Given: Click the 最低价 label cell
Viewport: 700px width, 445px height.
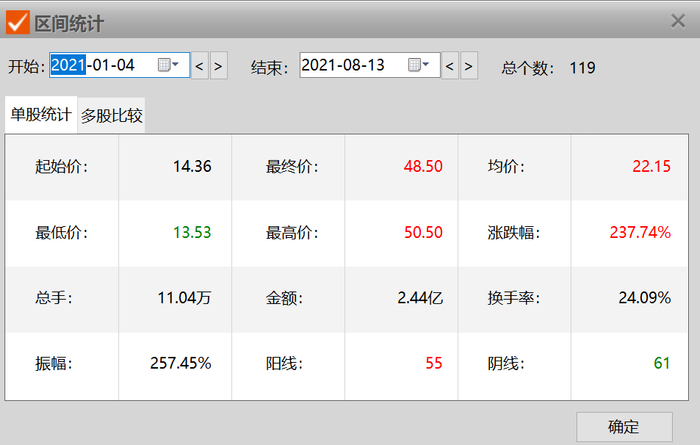Looking at the screenshot, I should coord(62,233).
